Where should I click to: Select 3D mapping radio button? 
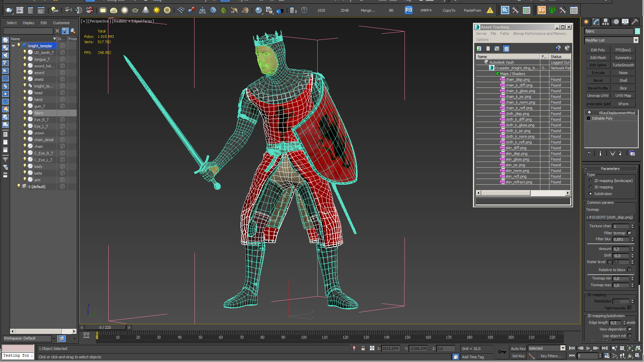[x=590, y=187]
